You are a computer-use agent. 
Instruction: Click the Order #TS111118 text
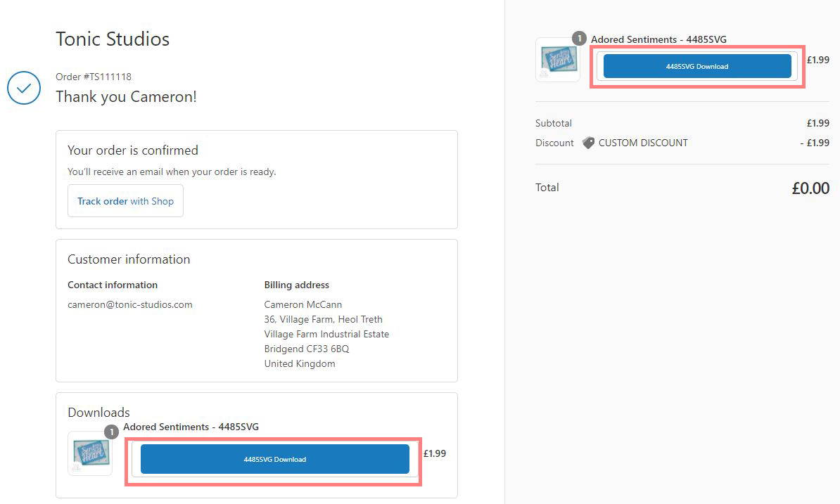[x=93, y=77]
